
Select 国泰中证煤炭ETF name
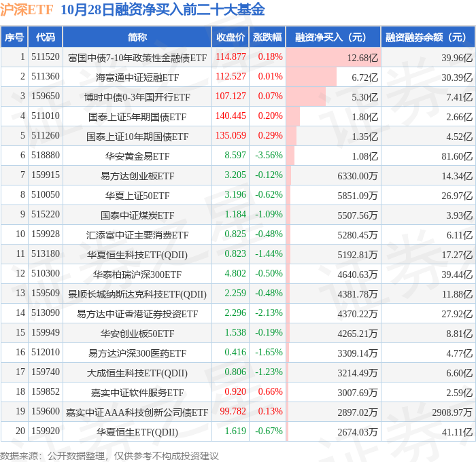point(137,215)
